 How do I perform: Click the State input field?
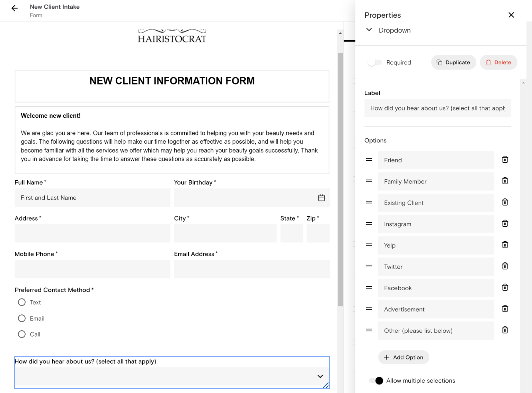click(x=292, y=233)
